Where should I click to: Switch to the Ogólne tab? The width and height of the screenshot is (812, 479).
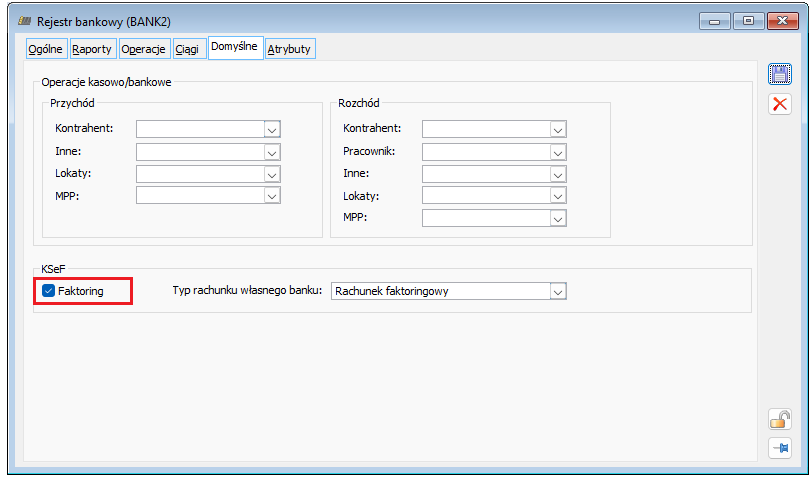[x=46, y=49]
